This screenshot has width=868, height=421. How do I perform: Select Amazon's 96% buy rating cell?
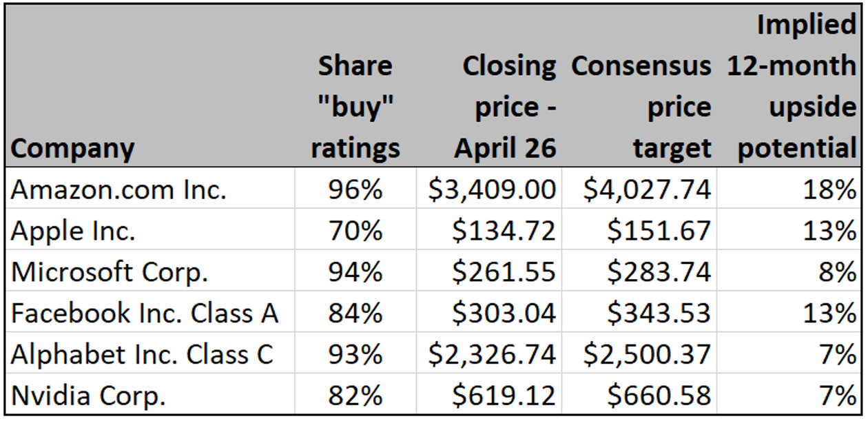click(x=355, y=189)
